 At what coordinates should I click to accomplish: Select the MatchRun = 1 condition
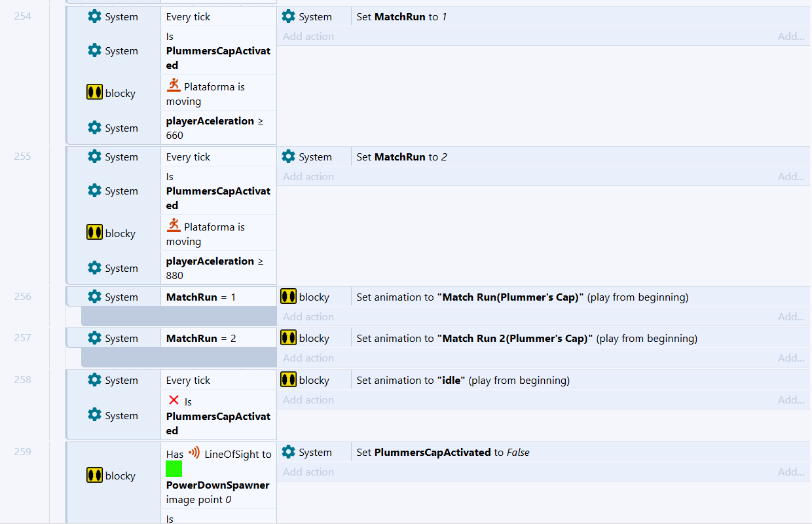(x=200, y=297)
